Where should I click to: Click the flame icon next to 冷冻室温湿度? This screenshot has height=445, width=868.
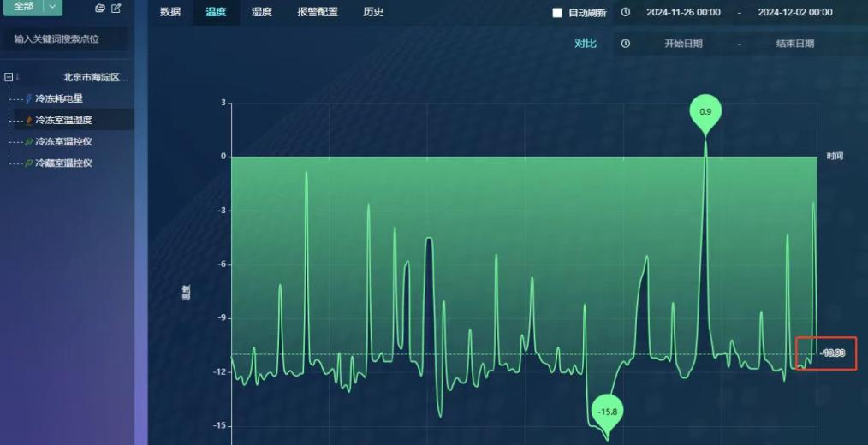pos(29,121)
